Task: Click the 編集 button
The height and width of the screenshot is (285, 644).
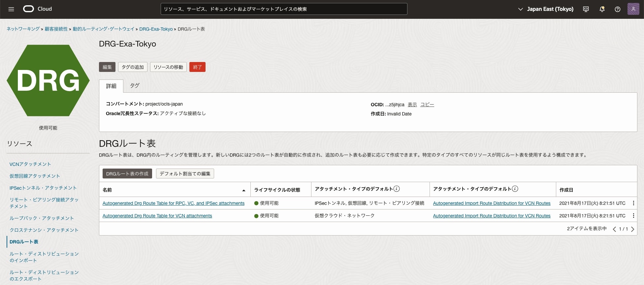Action: click(107, 67)
